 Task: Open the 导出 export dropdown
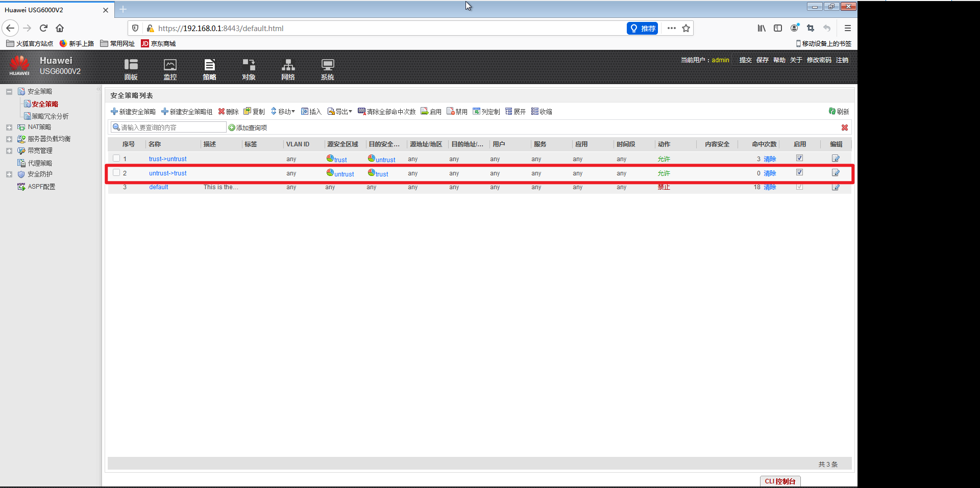coord(340,112)
